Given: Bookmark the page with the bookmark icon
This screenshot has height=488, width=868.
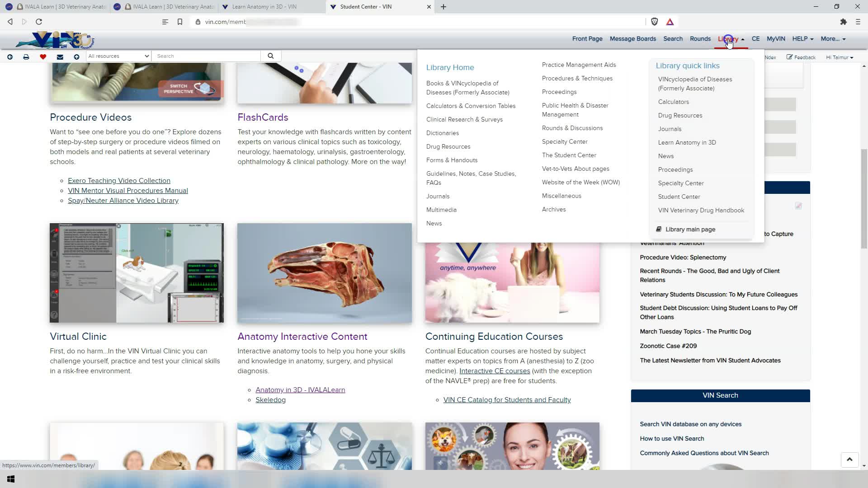Looking at the screenshot, I should tap(180, 22).
